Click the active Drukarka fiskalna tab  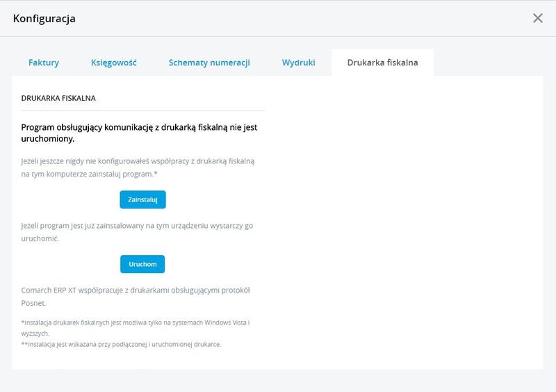click(x=382, y=63)
